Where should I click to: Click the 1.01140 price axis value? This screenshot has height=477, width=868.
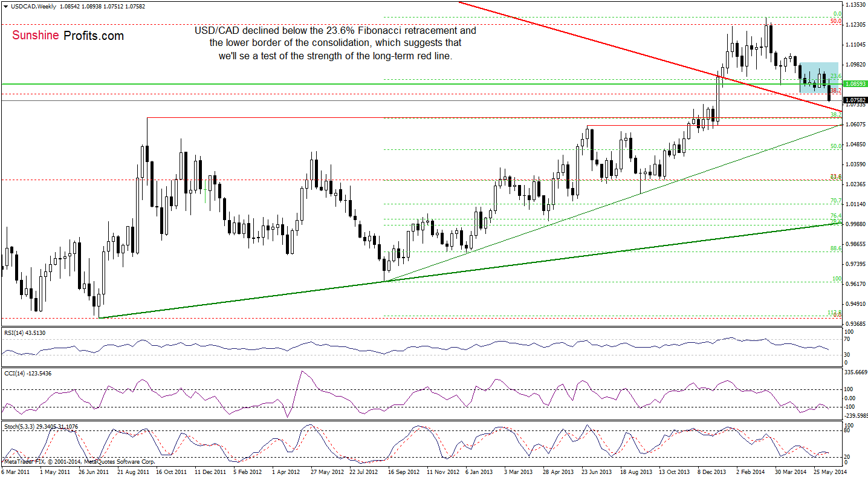855,204
